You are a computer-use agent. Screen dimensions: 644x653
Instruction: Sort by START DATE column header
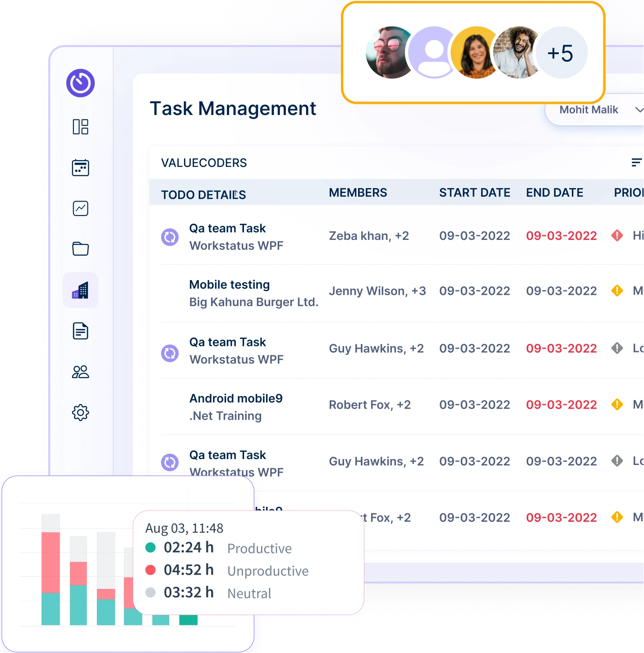click(x=474, y=193)
